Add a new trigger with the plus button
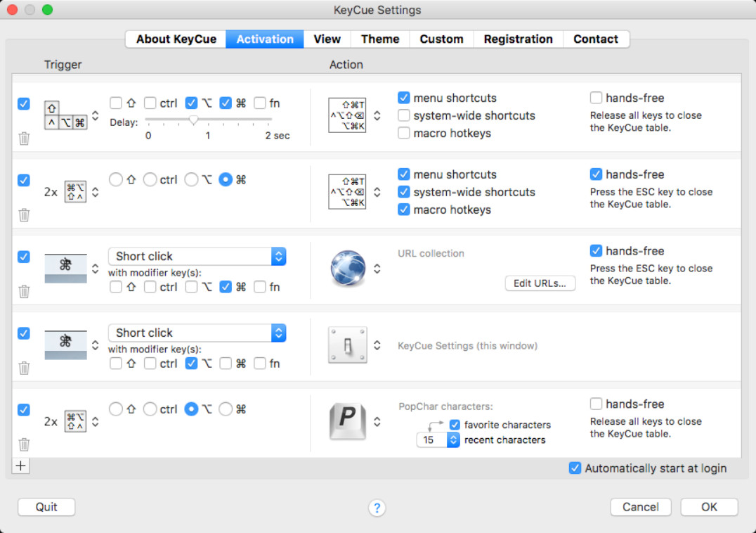 point(21,466)
